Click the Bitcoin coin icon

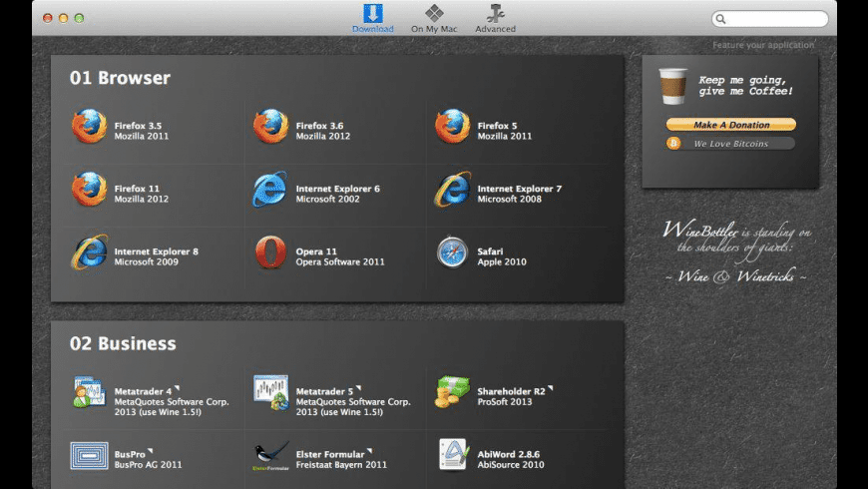(673, 144)
